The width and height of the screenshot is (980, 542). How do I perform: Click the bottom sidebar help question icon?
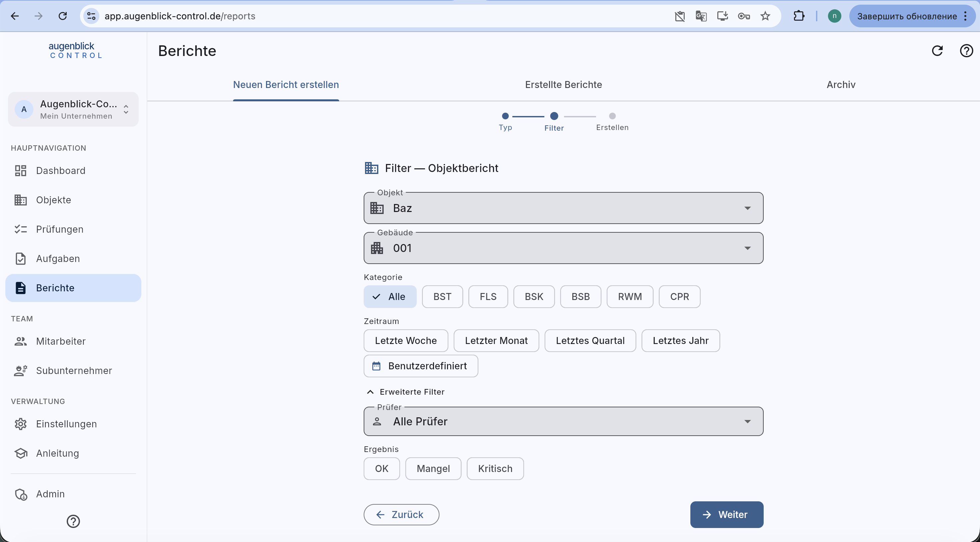pyautogui.click(x=73, y=521)
